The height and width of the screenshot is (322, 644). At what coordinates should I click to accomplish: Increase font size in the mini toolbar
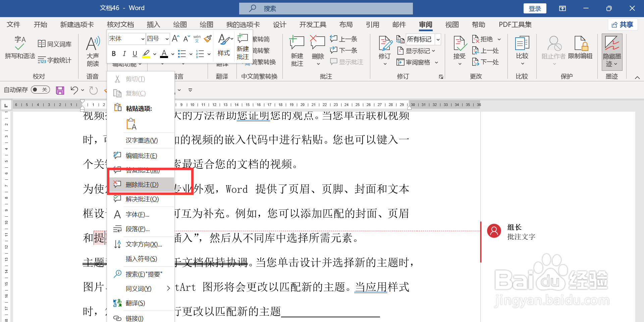pyautogui.click(x=175, y=39)
